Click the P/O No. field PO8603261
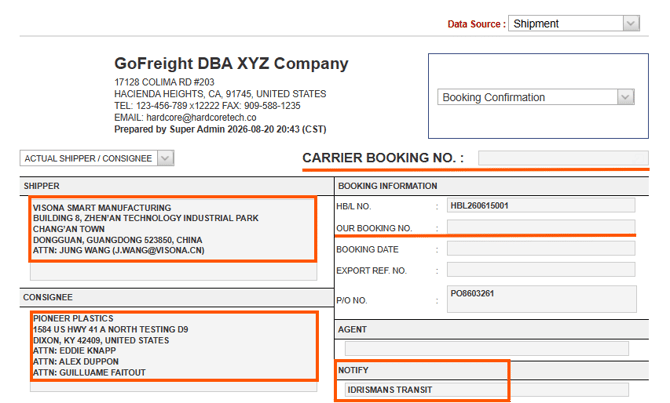The image size is (670, 403). pos(541,299)
